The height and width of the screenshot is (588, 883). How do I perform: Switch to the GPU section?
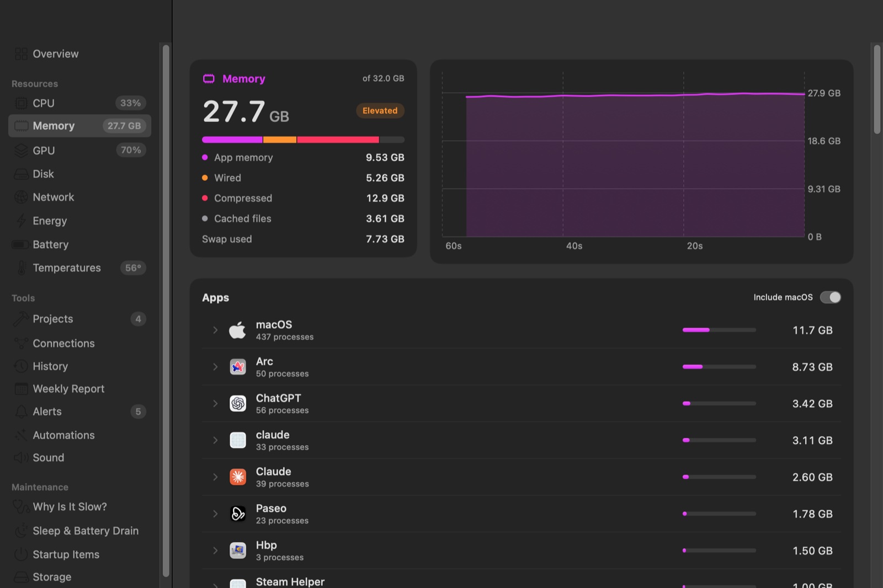point(79,151)
